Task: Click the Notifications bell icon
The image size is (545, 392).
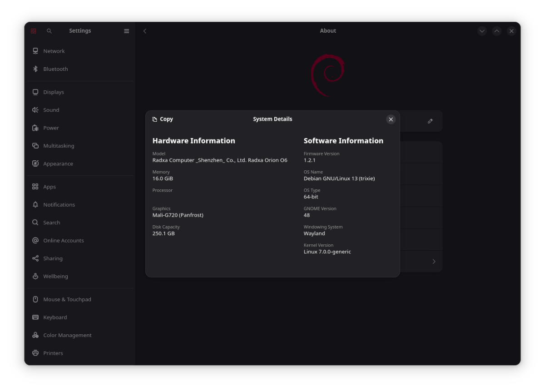Action: (35, 204)
